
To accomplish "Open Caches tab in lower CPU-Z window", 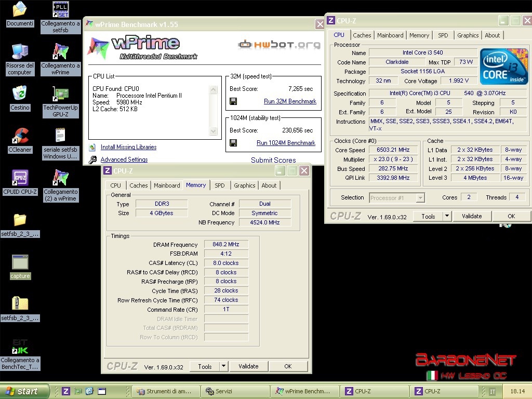I will (x=138, y=185).
